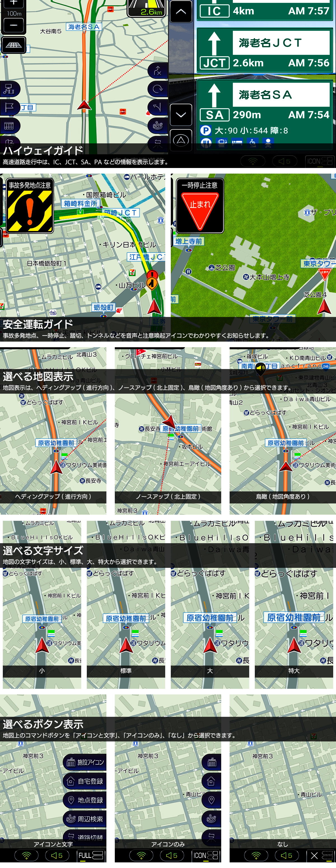The height and width of the screenshot is (868, 336).
Task: Choose ノースアップ（北上固定）map display
Action: 168,496
